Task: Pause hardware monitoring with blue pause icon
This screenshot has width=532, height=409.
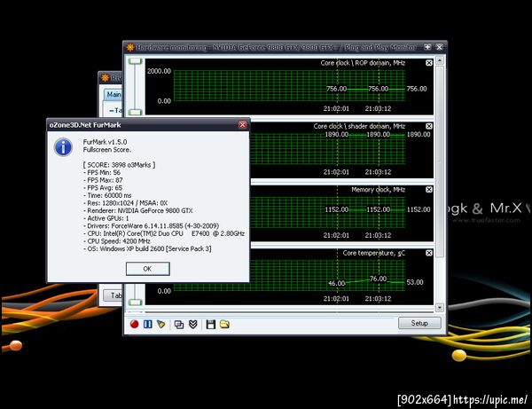Action: click(147, 324)
